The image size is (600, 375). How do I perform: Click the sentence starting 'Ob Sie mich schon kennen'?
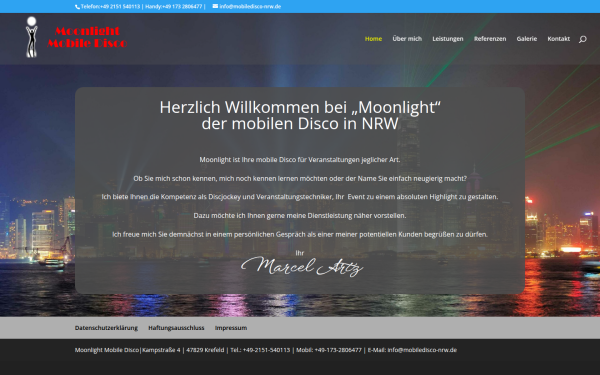pos(300,178)
